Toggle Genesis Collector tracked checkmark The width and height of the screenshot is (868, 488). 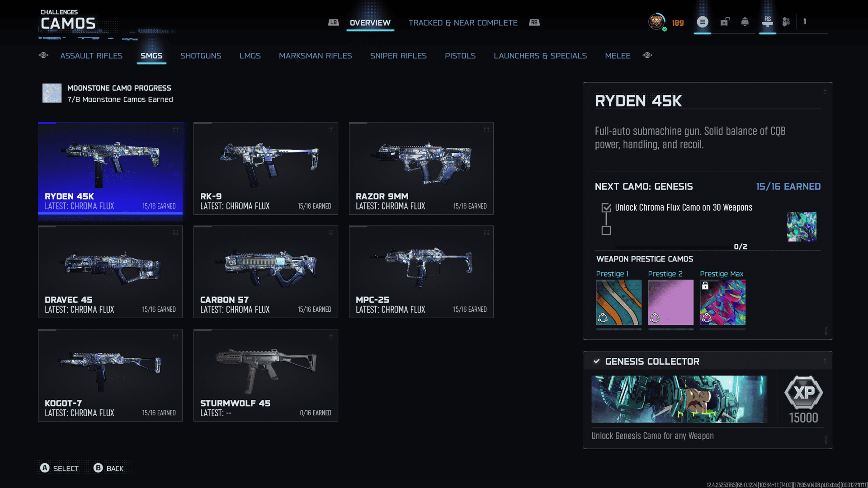(597, 361)
